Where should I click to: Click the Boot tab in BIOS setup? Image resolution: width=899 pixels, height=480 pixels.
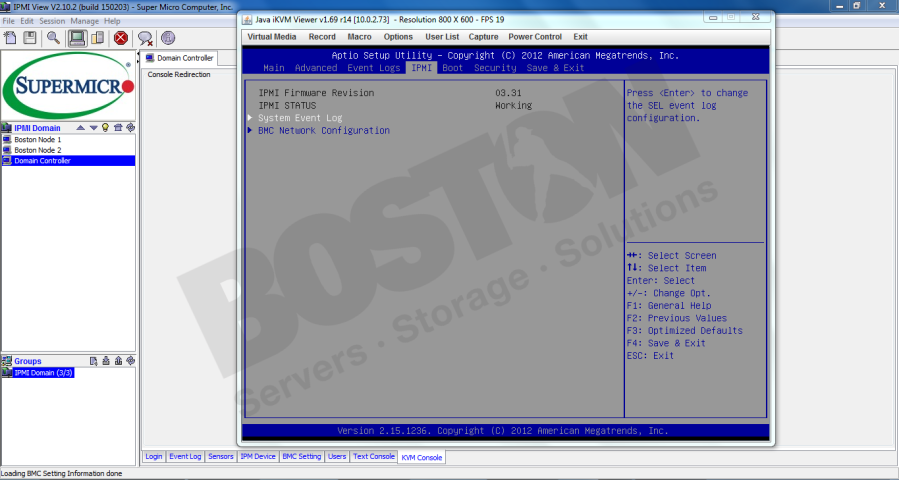(x=452, y=68)
